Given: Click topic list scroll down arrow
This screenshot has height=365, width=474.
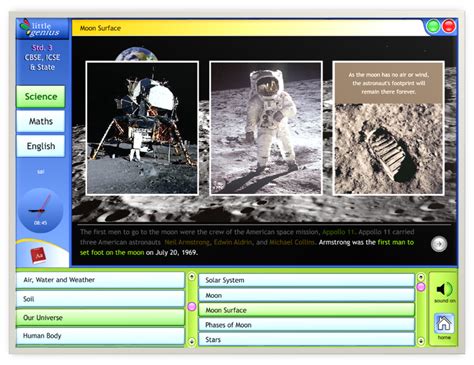Looking at the screenshot, I should 421,341.
